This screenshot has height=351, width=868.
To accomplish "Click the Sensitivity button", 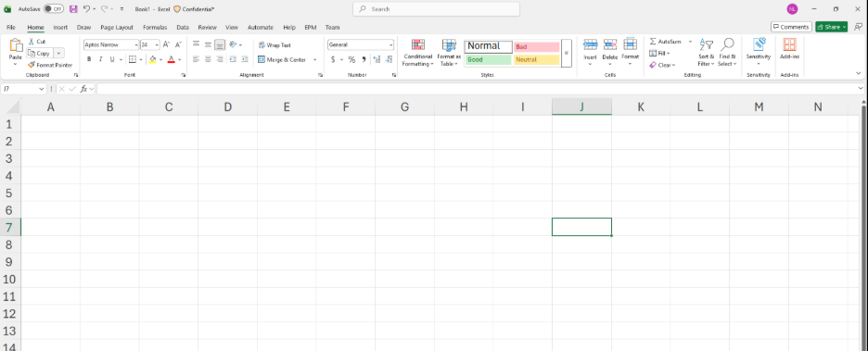I will click(759, 53).
